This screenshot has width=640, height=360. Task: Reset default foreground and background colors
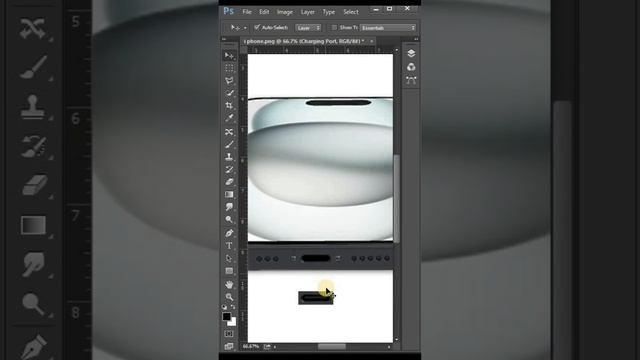click(x=224, y=307)
